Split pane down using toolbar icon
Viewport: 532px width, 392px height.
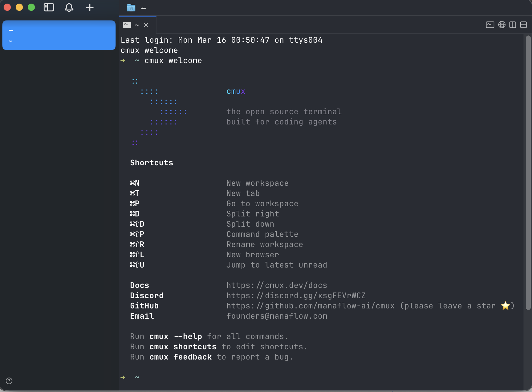524,25
